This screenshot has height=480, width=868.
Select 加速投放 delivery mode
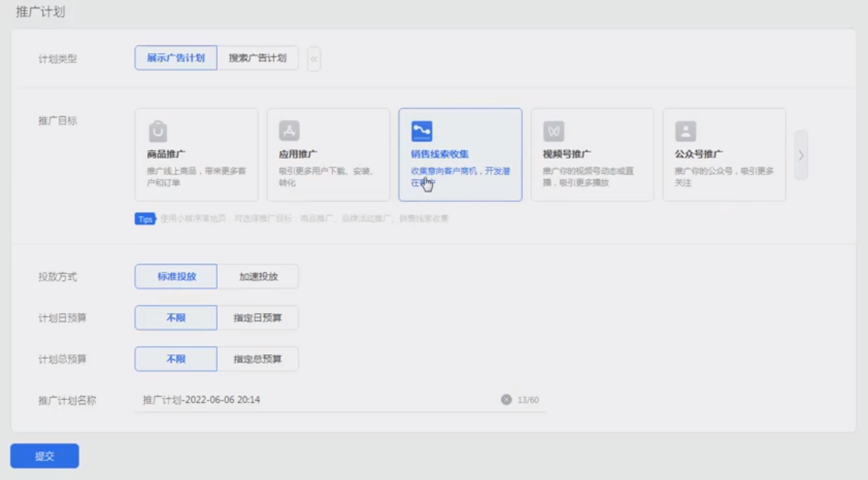[x=258, y=276]
